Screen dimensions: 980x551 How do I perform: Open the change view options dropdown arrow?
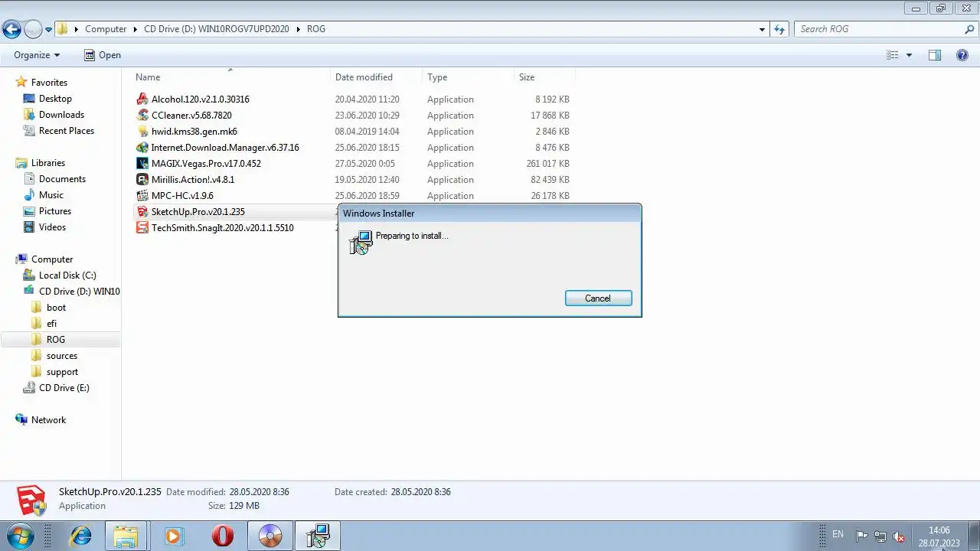point(909,55)
